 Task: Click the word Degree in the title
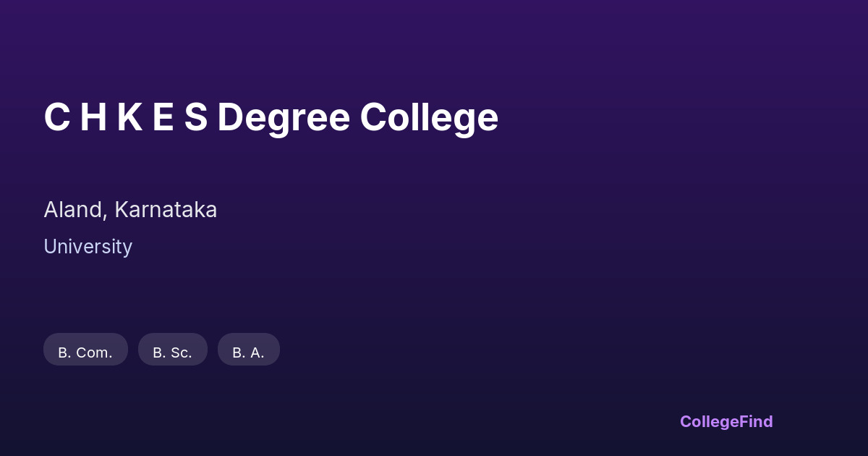(283, 117)
